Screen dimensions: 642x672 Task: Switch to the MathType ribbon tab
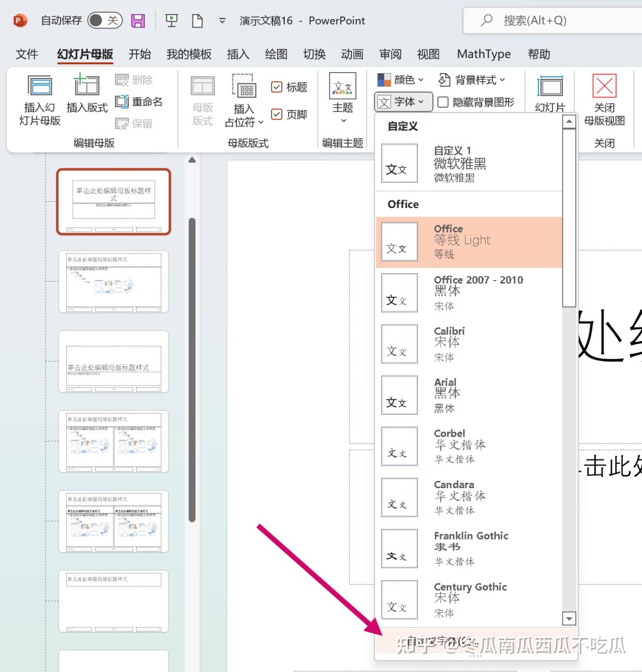(x=483, y=54)
